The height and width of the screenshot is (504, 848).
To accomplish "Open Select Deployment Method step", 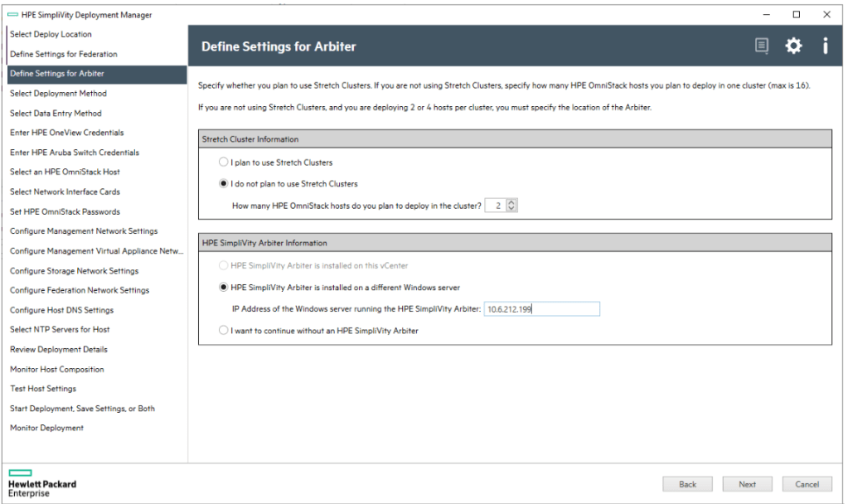I will point(58,94).
